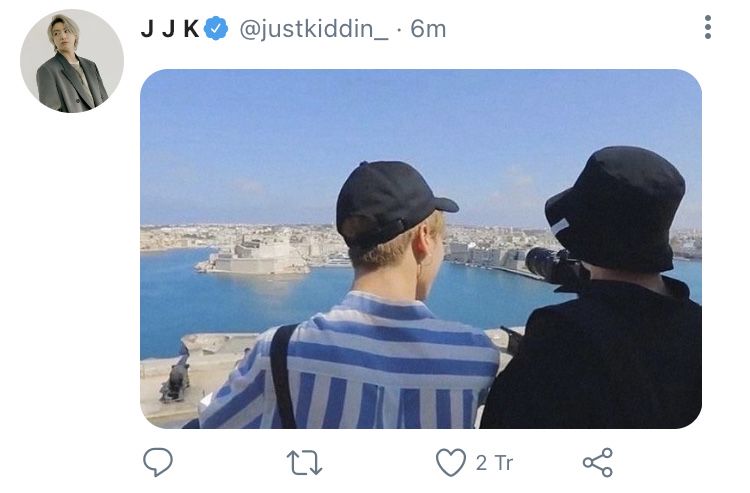Viewport: 750px width, 493px height.
Task: Open the J J K display name
Action: click(170, 29)
